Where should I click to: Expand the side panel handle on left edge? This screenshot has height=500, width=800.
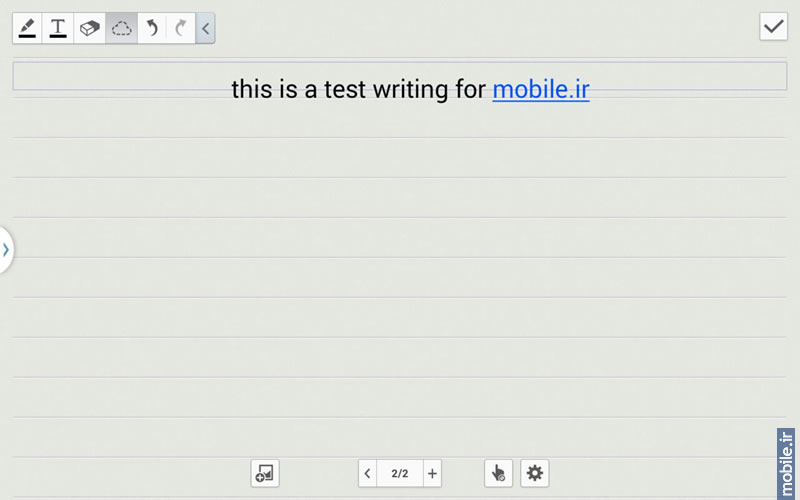[x=6, y=250]
